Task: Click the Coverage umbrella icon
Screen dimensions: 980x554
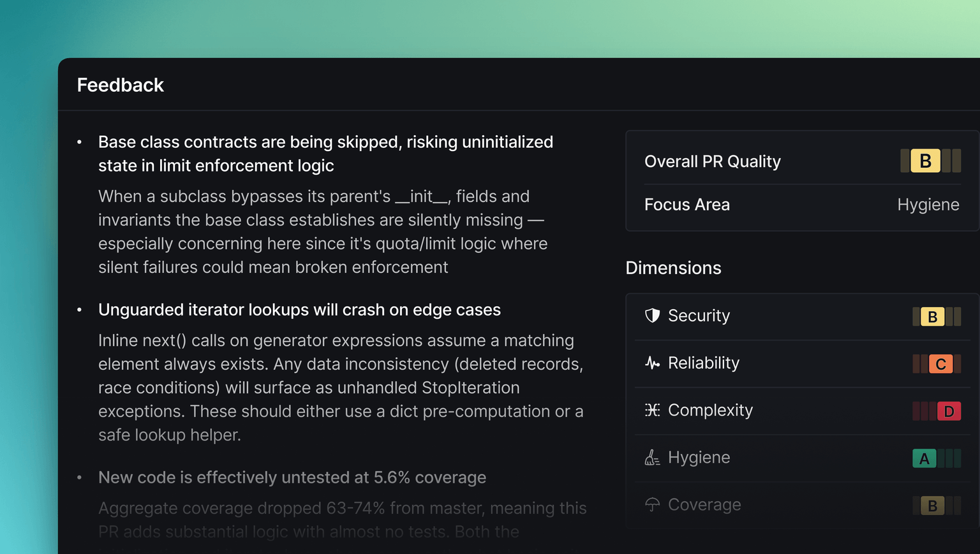Action: point(652,505)
